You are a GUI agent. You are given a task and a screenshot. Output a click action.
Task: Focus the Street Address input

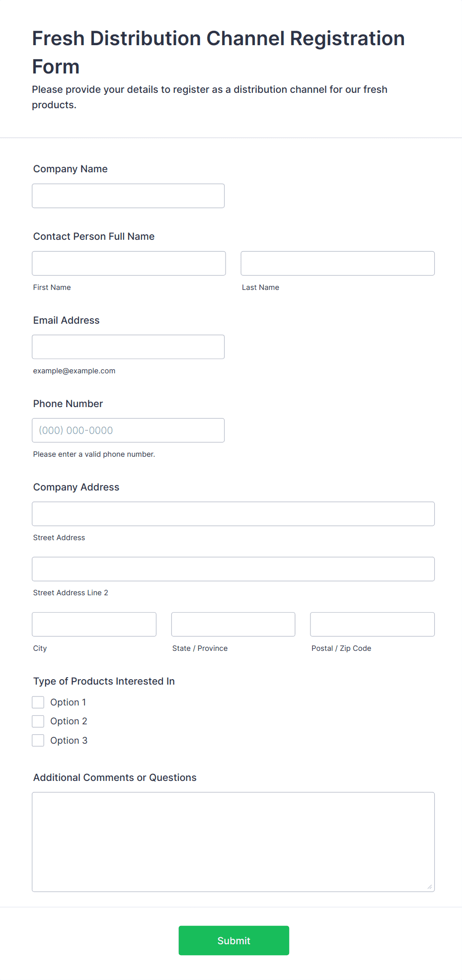click(x=233, y=513)
